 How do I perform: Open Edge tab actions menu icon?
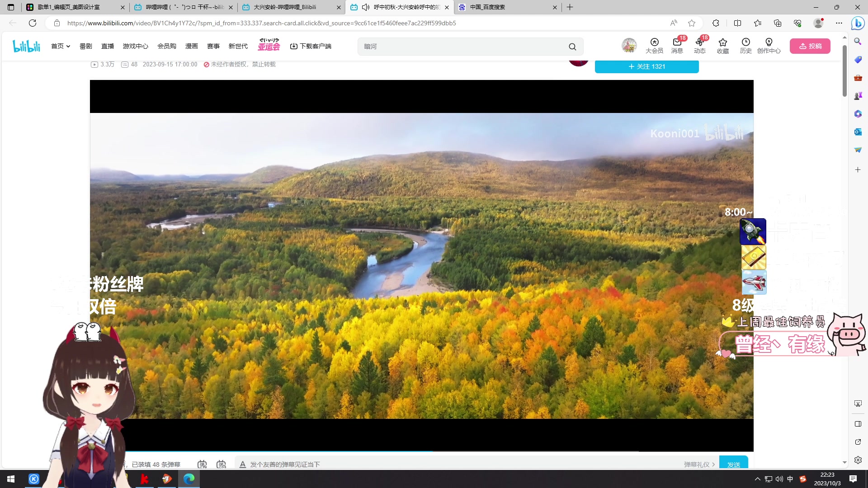(x=11, y=7)
